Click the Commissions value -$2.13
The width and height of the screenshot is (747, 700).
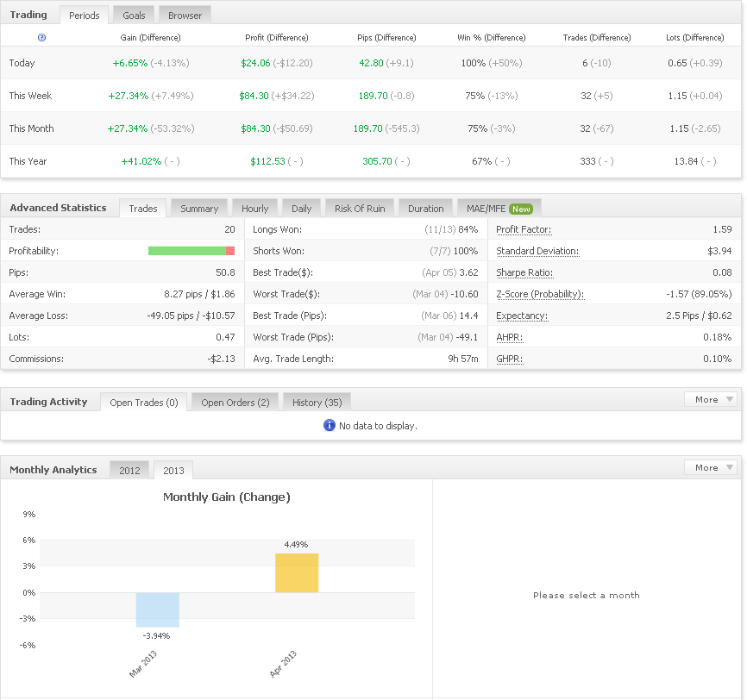pyautogui.click(x=221, y=359)
